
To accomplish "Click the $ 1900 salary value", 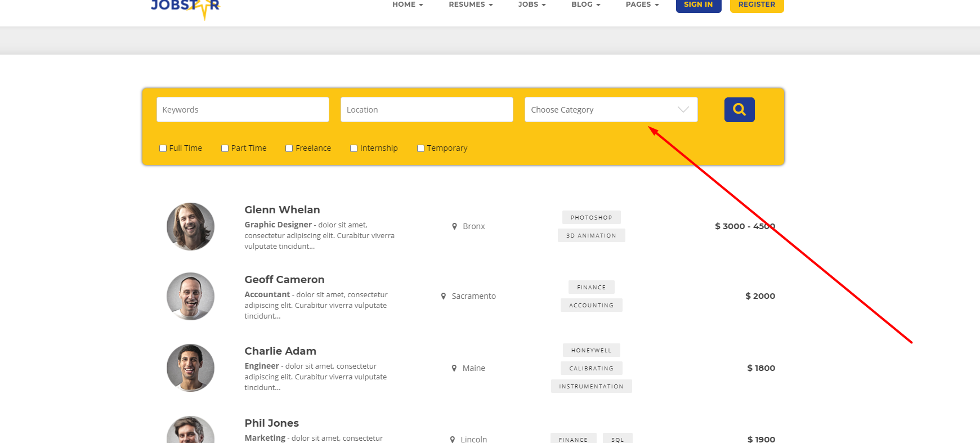I will point(761,439).
